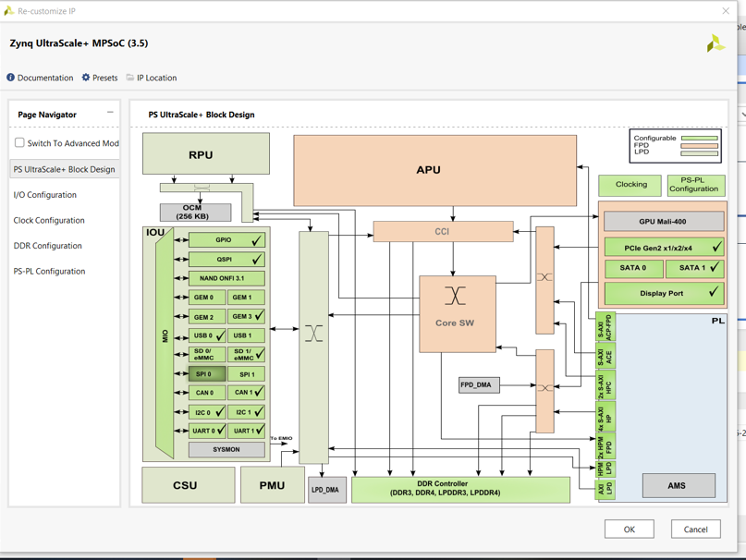Open the Clock Configuration page
Screen dimensions: 746x560
[x=49, y=220]
